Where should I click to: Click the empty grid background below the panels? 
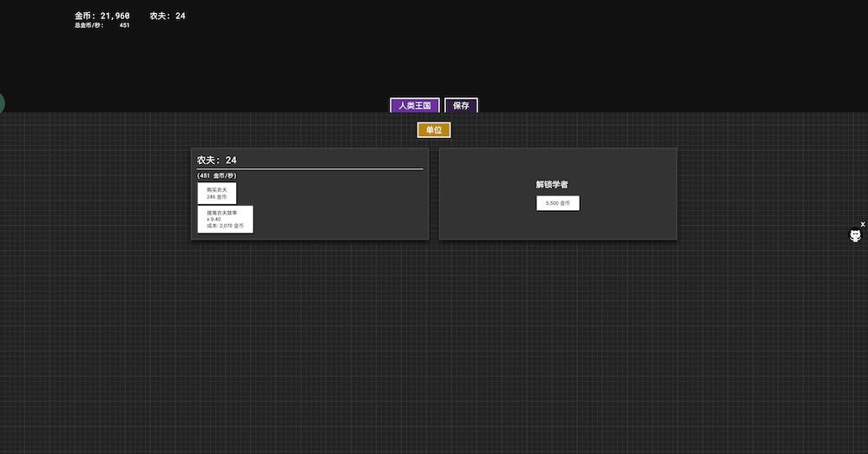pos(434,347)
